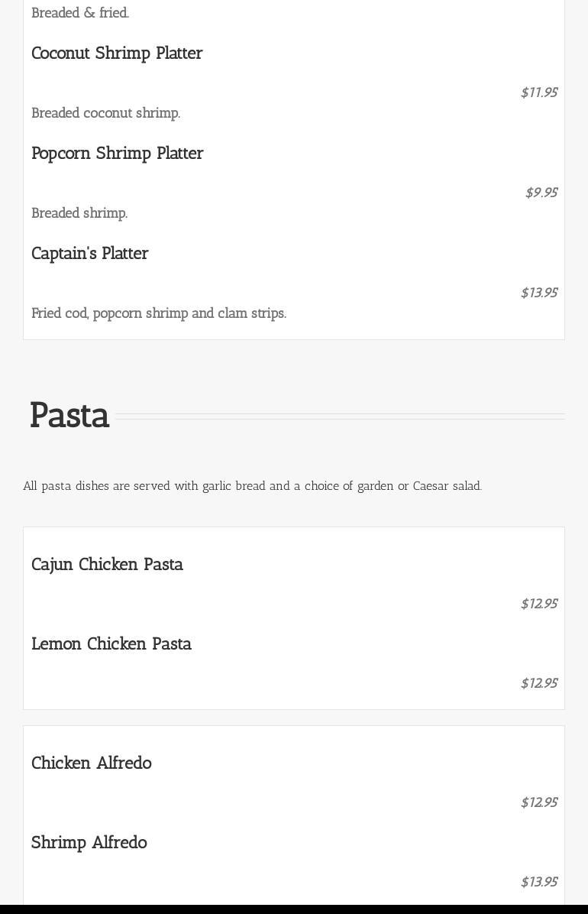
Task: Click the fried cod and clam strips description
Action: tap(159, 313)
